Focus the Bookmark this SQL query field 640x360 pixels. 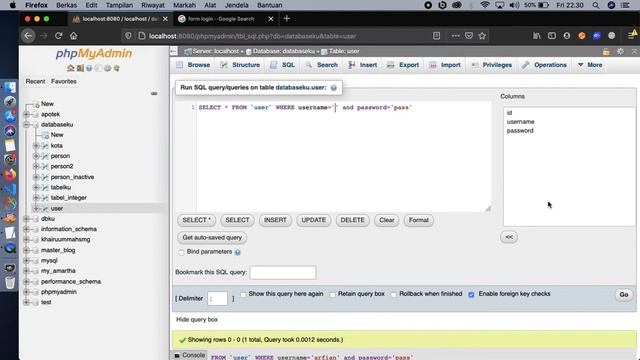pos(283,272)
